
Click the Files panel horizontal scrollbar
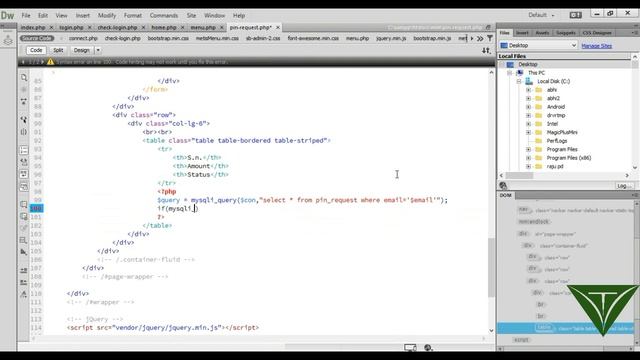coord(519,176)
